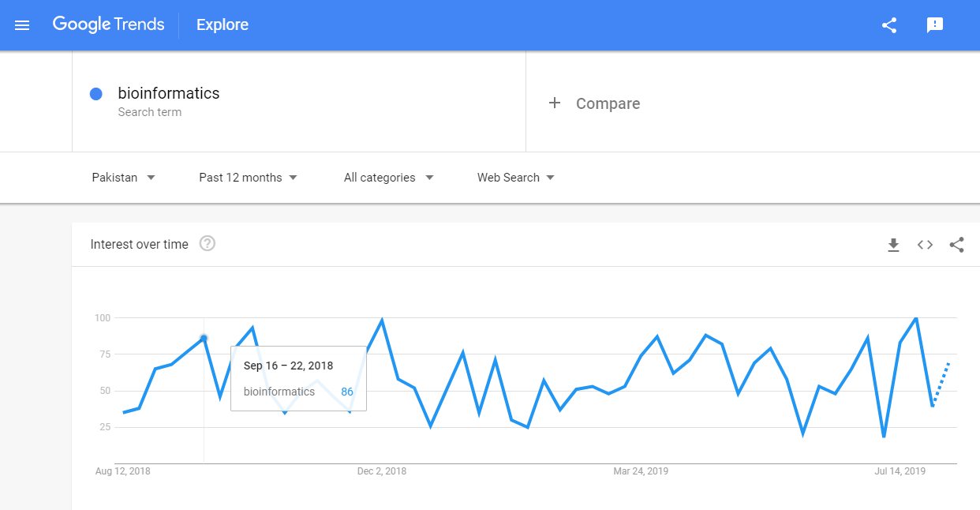
Task: Click the Explore header label
Action: (x=223, y=25)
